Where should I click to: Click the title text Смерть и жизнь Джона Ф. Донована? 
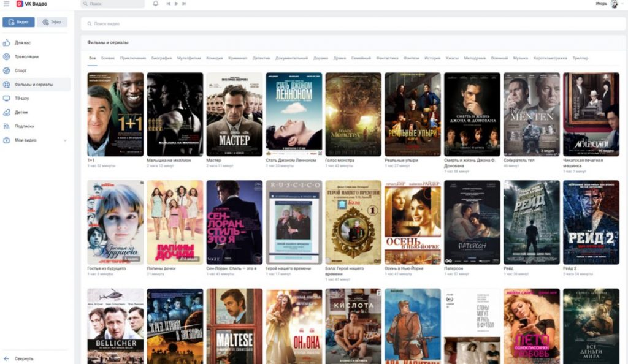[470, 163]
